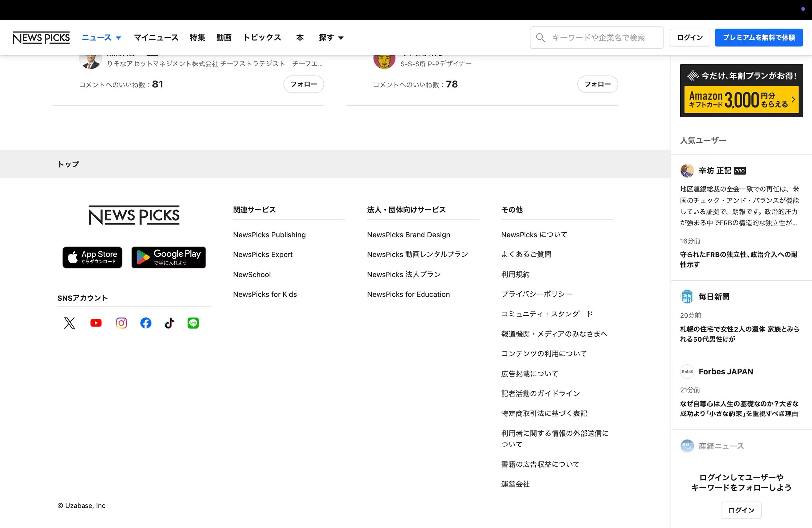Open NewsPicks Expert link
The image size is (812, 528).
coord(263,254)
